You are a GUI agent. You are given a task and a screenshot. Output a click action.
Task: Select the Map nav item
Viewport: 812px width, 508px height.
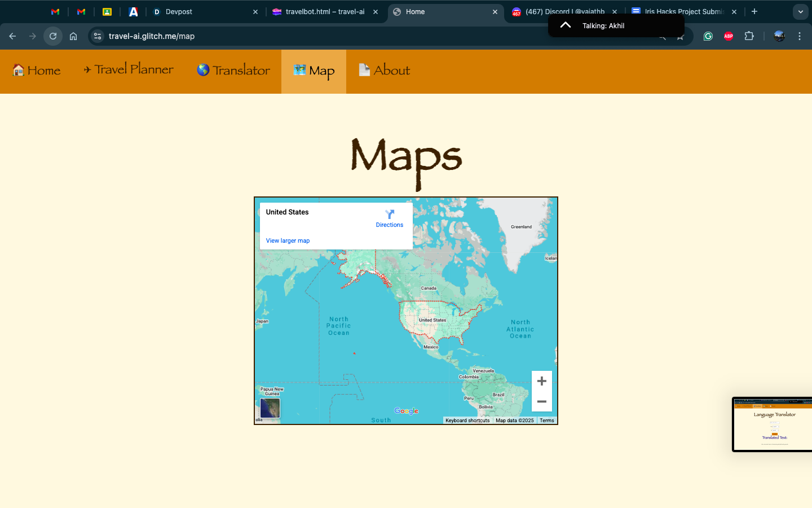(314, 71)
